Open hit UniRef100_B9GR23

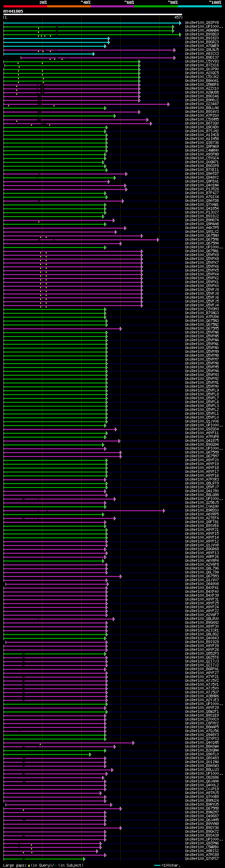click(x=202, y=42)
